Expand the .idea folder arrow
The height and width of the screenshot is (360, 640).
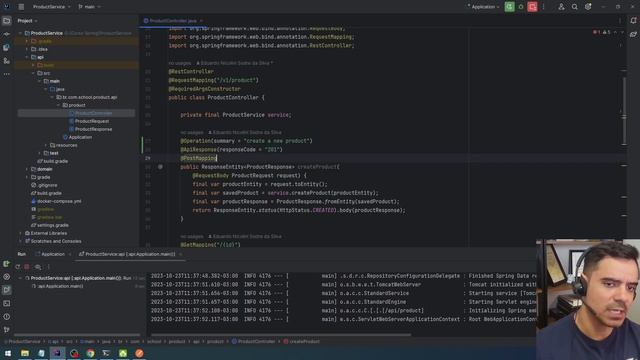27,49
